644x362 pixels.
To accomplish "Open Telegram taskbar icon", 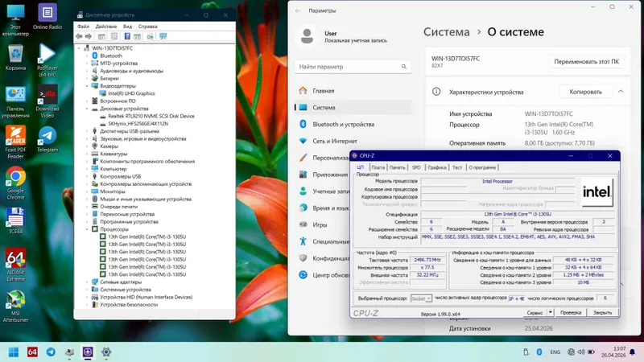I will pyautogui.click(x=51, y=352).
